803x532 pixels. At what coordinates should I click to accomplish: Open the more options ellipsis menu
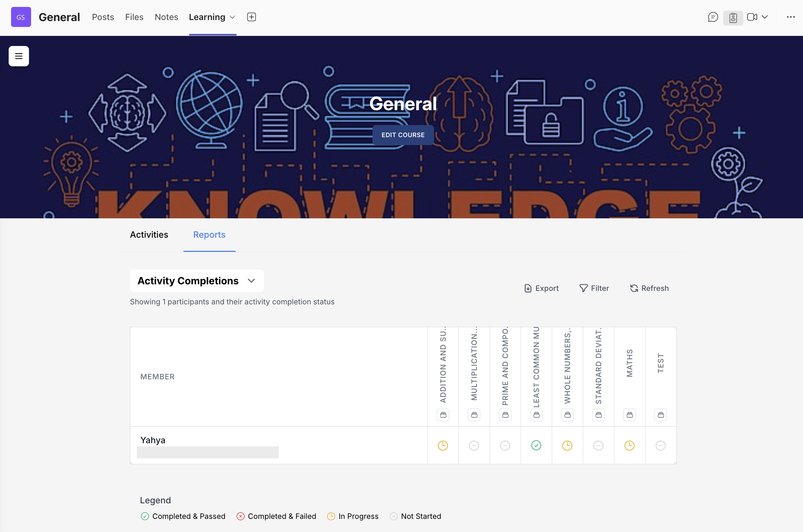(x=791, y=17)
